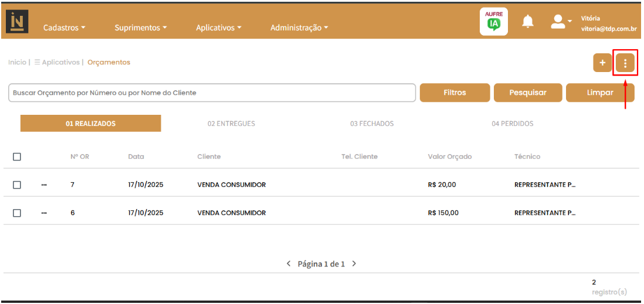Click the orçamento search input field

(x=211, y=93)
